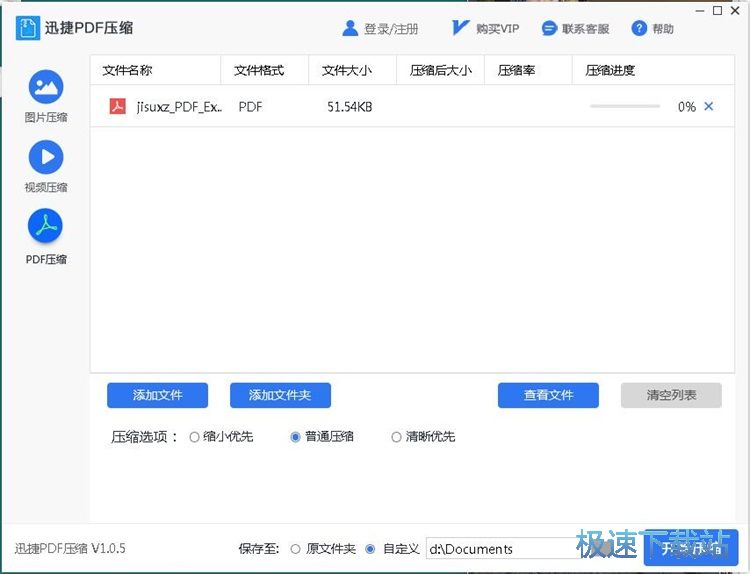The width and height of the screenshot is (750, 574).
Task: Click the 0% progress percentage text
Action: tap(687, 107)
